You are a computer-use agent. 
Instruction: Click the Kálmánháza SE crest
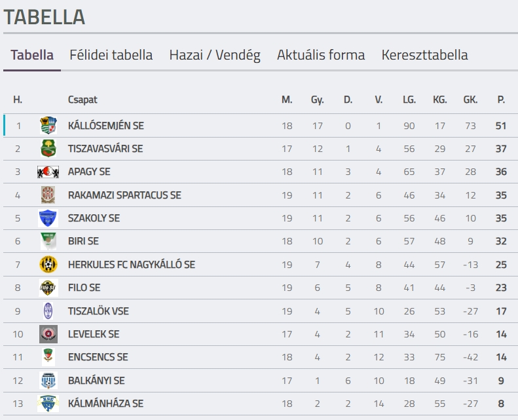(48, 404)
